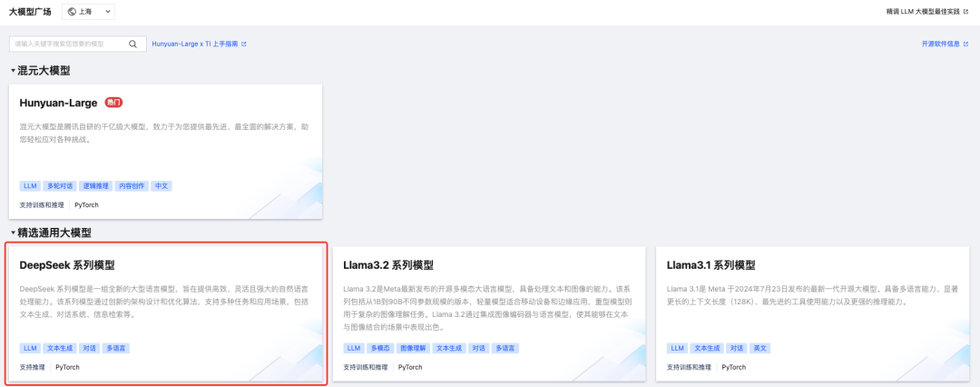980x387 pixels.
Task: Click external-link icon after 上手指南
Action: click(244, 44)
